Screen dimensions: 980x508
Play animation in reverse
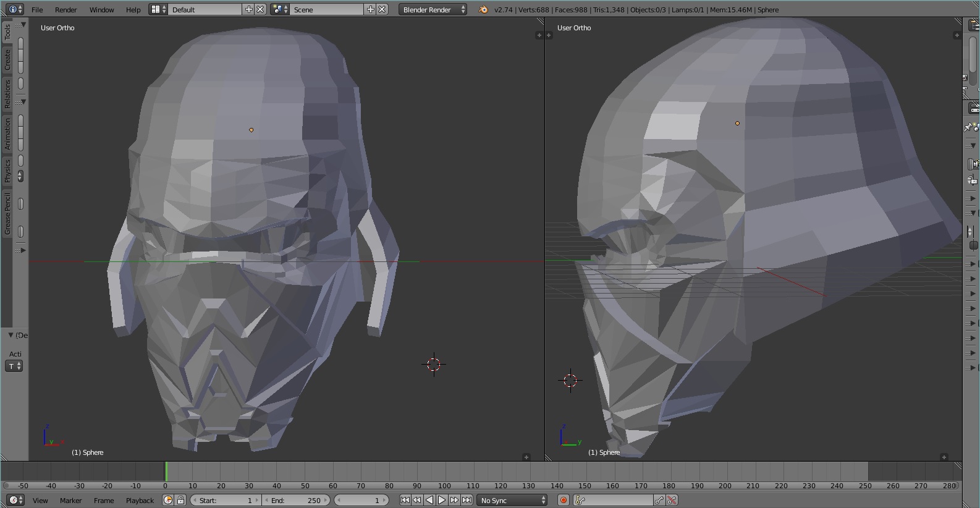(x=429, y=500)
